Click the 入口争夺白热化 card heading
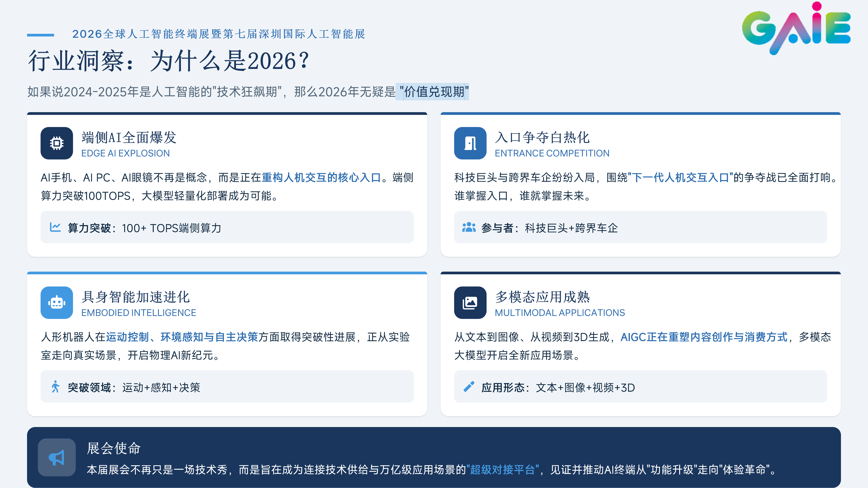 point(542,137)
